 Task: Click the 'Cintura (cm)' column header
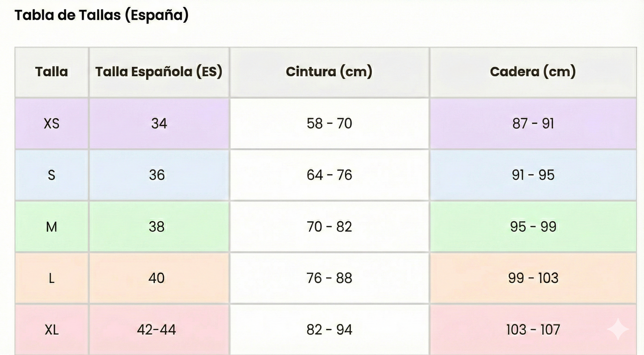329,72
